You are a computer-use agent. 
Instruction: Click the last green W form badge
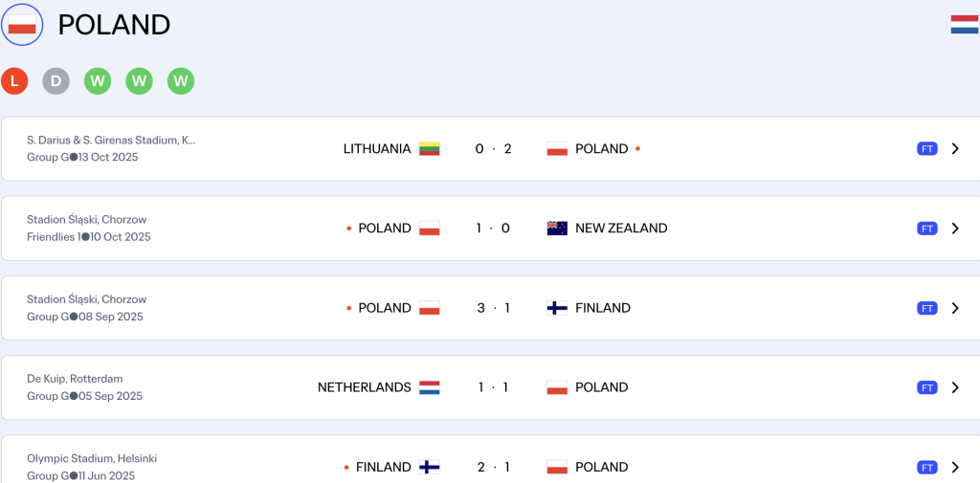[x=181, y=81]
